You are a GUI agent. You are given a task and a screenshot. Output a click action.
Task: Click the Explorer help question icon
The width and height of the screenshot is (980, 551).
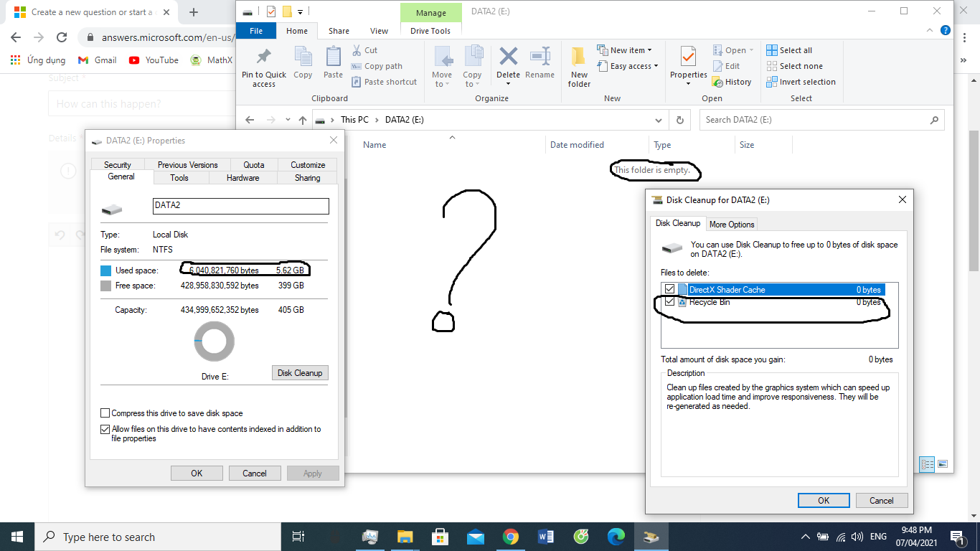tap(945, 30)
